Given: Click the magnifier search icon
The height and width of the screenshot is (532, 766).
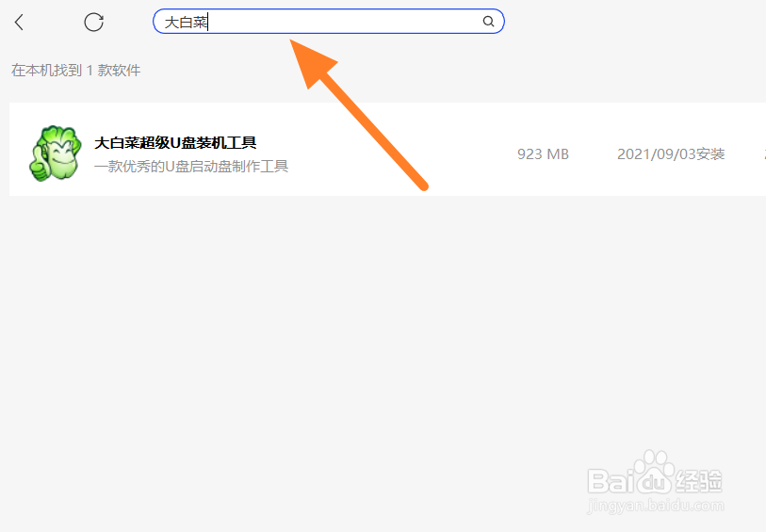Looking at the screenshot, I should 488,21.
